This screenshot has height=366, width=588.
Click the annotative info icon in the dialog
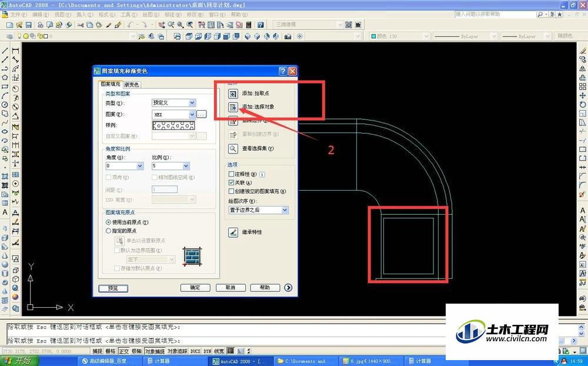(x=262, y=174)
